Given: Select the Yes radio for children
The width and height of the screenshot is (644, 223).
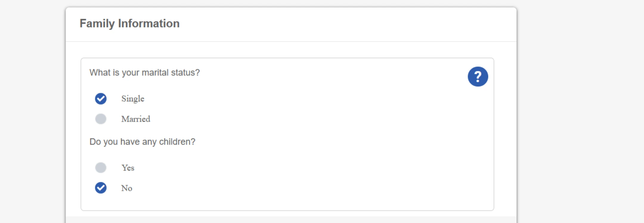Looking at the screenshot, I should pyautogui.click(x=101, y=168).
